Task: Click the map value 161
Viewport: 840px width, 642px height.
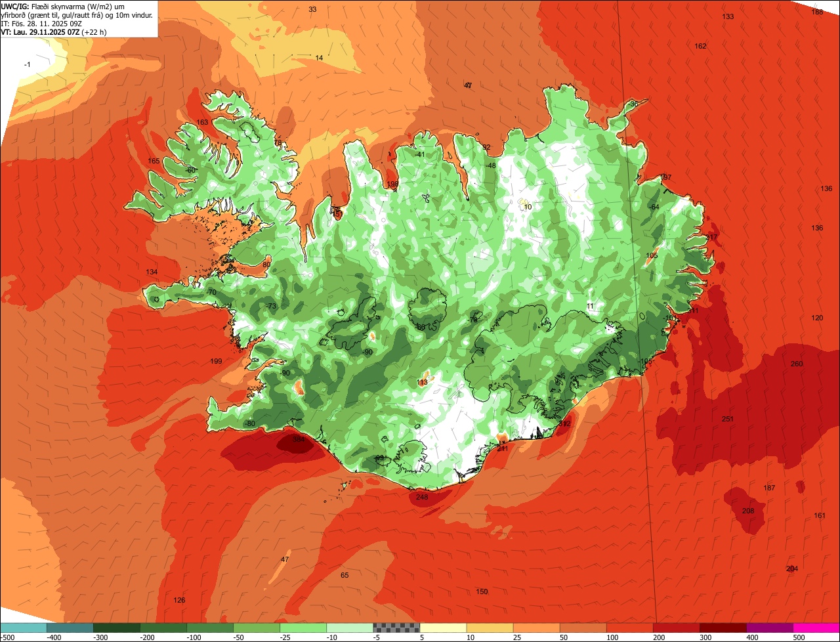Action: (820, 515)
